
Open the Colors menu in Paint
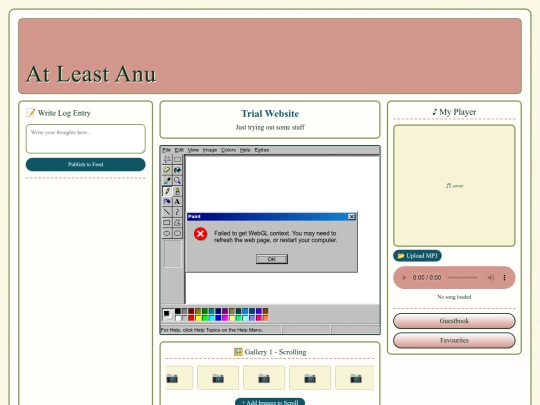pyautogui.click(x=228, y=150)
